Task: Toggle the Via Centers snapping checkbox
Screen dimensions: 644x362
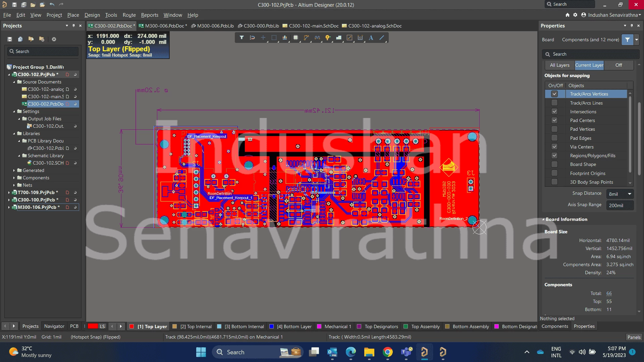Action: [x=554, y=147]
